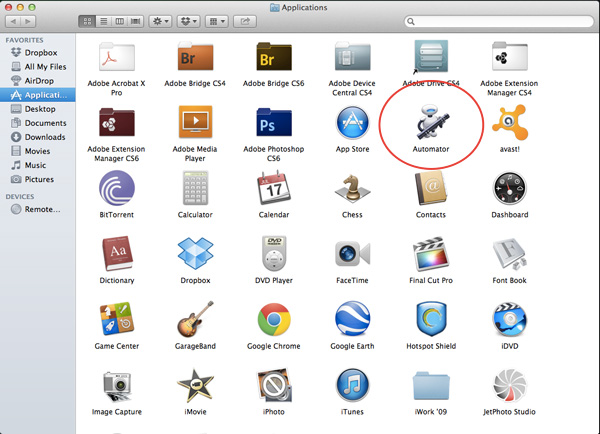Open Desktop in the sidebar

(x=38, y=109)
